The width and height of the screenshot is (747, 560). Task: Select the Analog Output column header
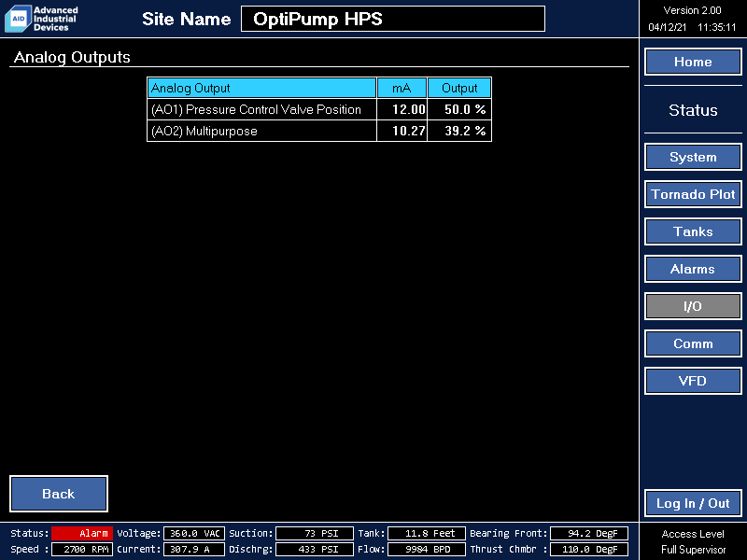[261, 88]
